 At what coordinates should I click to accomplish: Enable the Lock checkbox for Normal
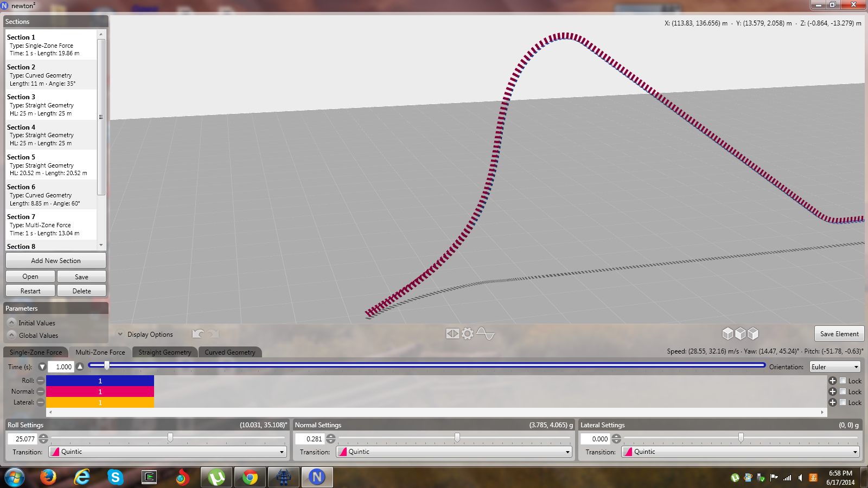(x=843, y=391)
